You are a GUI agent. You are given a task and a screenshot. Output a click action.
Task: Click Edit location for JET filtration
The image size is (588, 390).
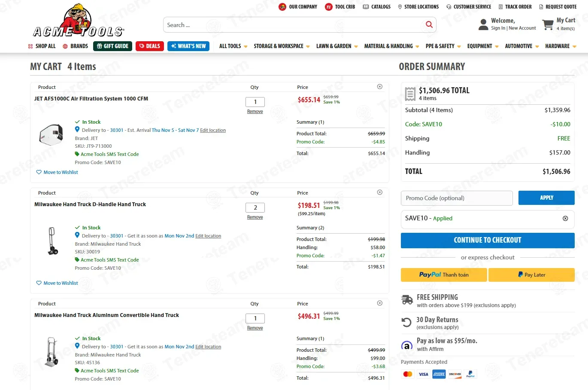point(213,130)
